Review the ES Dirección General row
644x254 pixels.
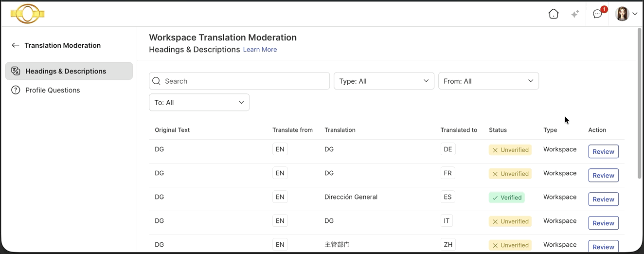603,199
